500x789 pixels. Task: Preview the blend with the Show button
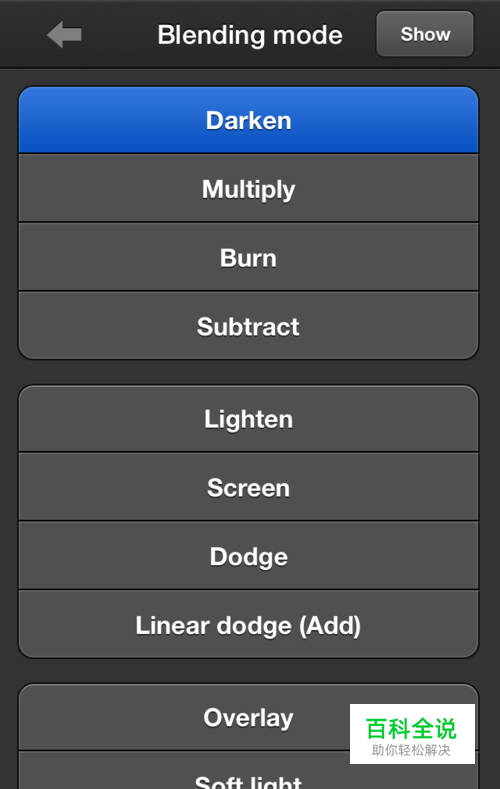425,34
